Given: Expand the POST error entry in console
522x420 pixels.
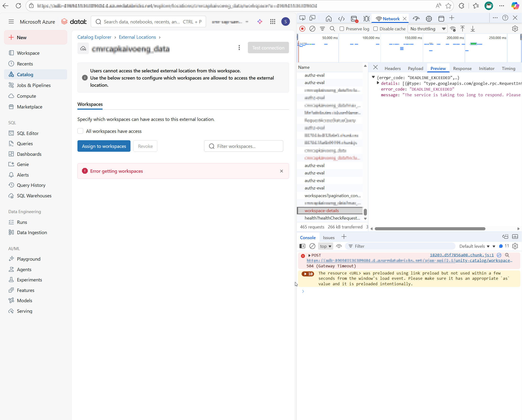Looking at the screenshot, I should (x=309, y=255).
